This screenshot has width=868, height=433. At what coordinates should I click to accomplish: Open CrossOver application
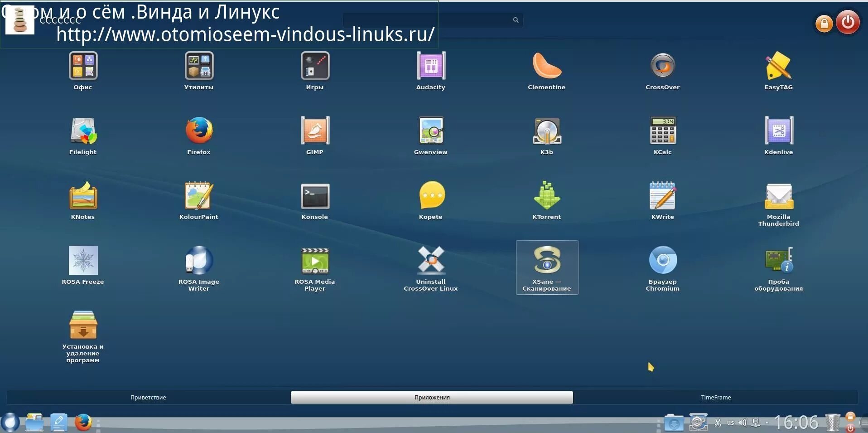(663, 71)
